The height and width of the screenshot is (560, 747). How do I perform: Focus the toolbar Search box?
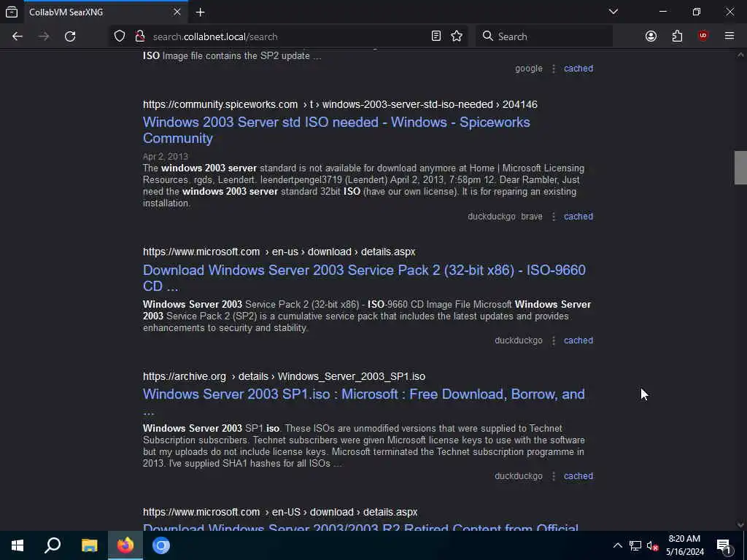(x=544, y=36)
